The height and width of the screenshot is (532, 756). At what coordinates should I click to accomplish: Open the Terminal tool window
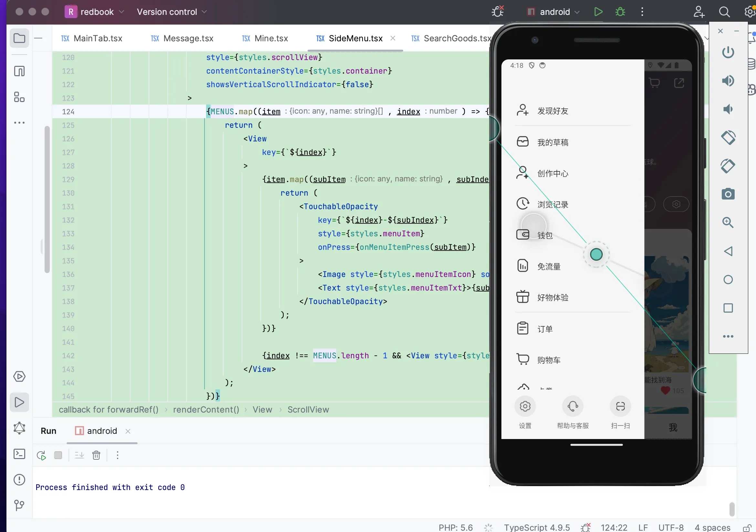point(19,454)
